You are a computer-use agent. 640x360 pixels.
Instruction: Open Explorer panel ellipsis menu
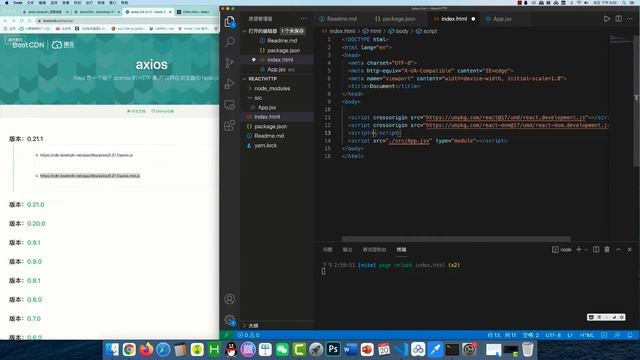tap(303, 19)
